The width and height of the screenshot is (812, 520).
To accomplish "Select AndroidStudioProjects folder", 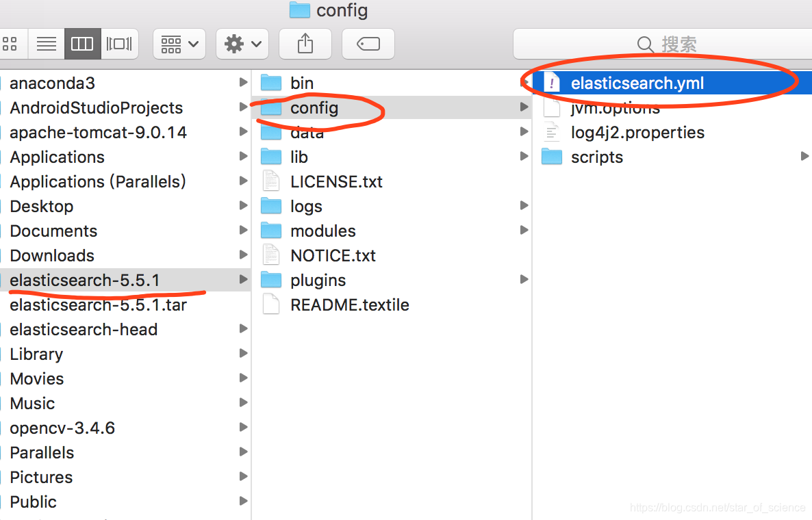I will (125, 107).
